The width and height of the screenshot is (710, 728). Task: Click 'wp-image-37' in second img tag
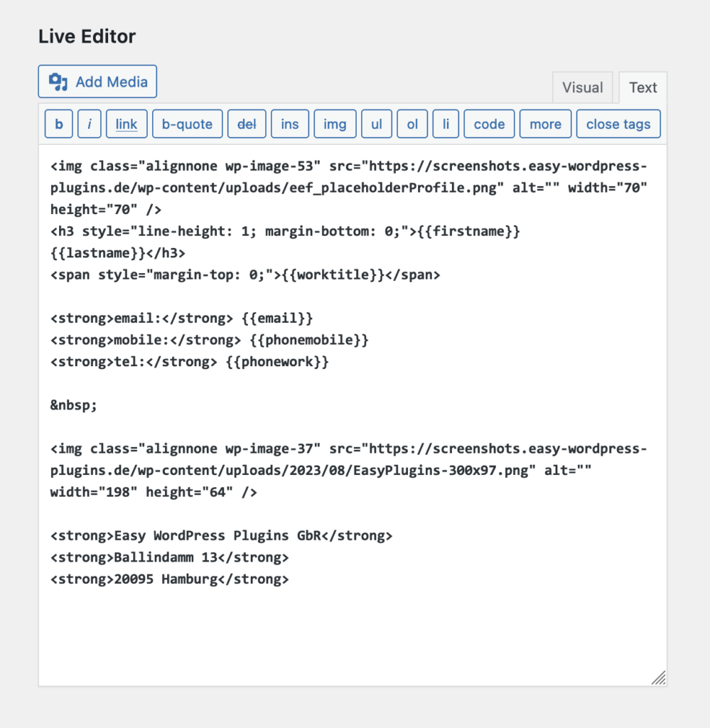click(x=269, y=449)
